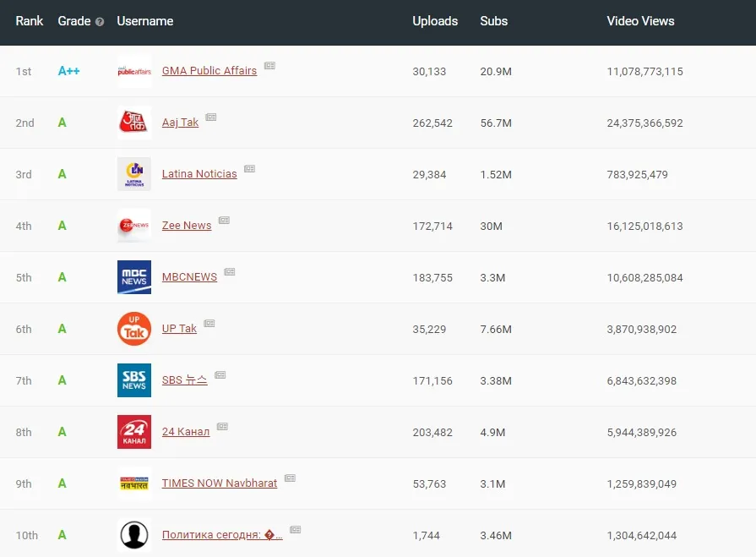The image size is (756, 557).
Task: Sort by Video Views column header
Action: (x=640, y=21)
